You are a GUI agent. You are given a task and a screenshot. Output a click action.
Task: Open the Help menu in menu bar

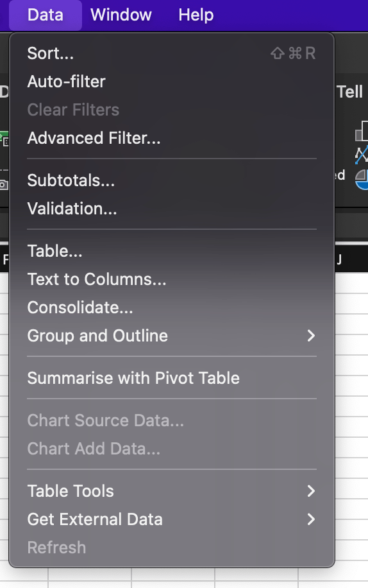pos(196,15)
